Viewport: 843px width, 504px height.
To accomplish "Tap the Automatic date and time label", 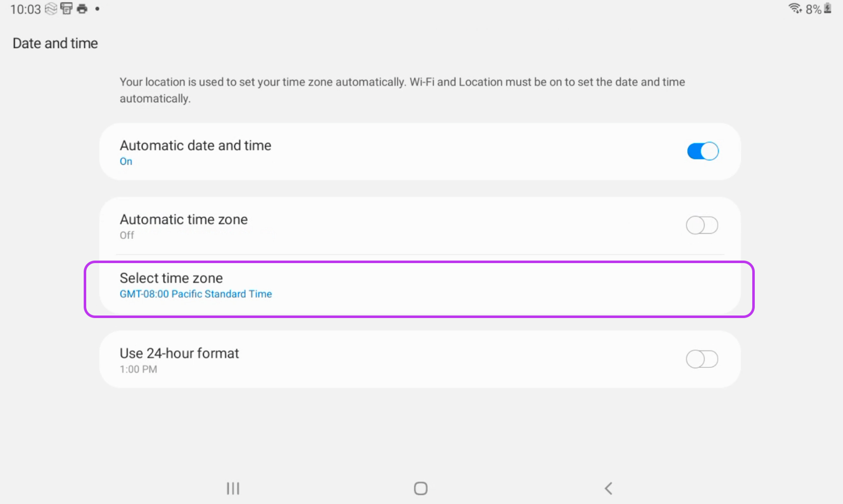I will (x=195, y=146).
